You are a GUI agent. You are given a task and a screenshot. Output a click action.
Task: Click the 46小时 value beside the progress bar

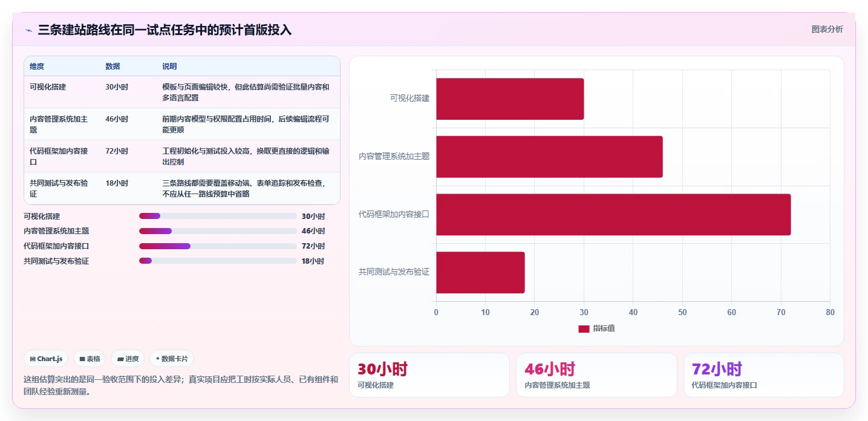point(313,231)
